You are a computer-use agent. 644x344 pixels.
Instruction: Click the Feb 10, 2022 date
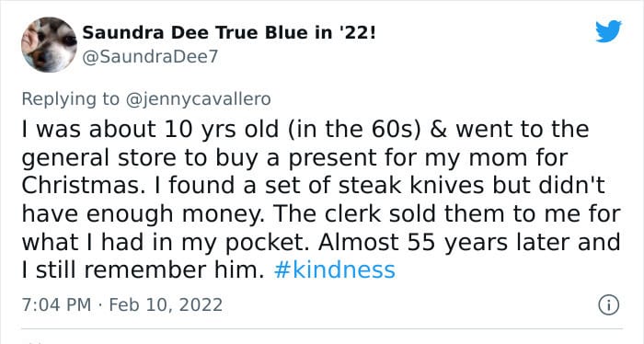pos(166,304)
